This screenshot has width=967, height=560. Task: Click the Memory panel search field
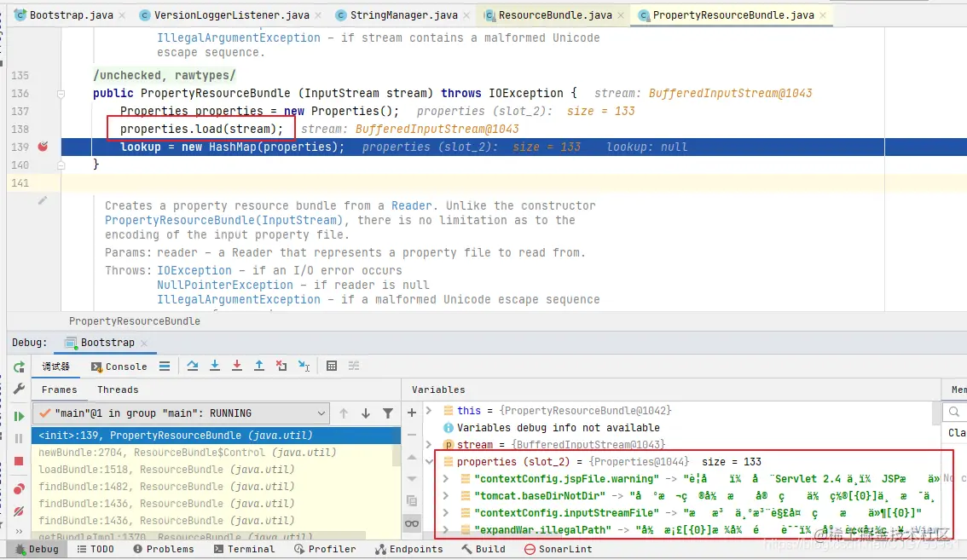pyautogui.click(x=954, y=412)
